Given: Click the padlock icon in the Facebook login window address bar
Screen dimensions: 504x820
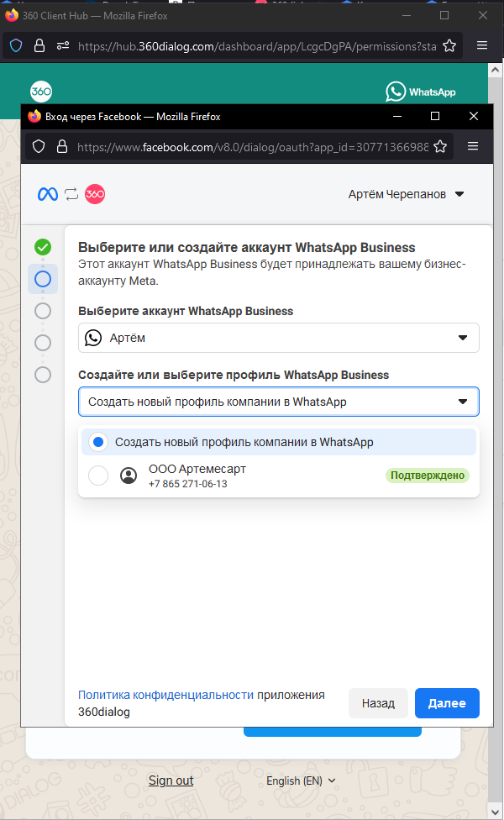Looking at the screenshot, I should pyautogui.click(x=62, y=146).
